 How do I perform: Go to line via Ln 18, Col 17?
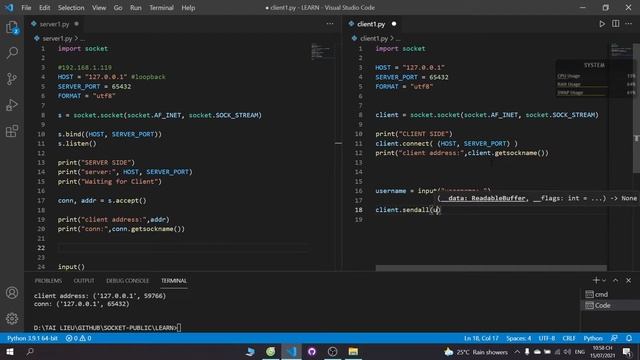click(x=481, y=338)
